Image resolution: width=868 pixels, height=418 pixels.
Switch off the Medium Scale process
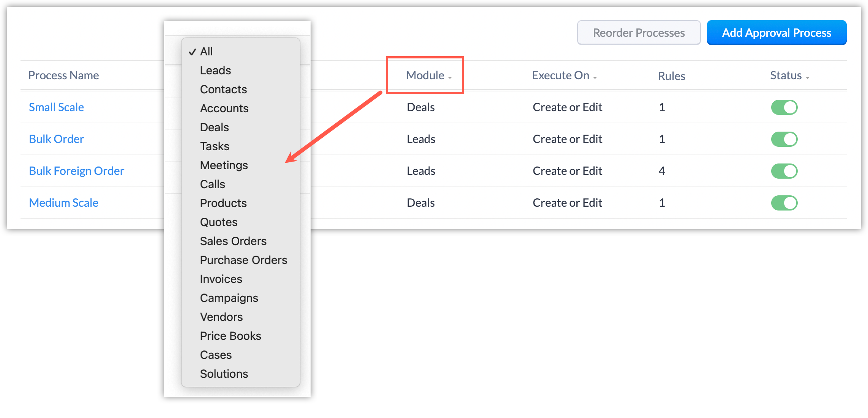784,203
